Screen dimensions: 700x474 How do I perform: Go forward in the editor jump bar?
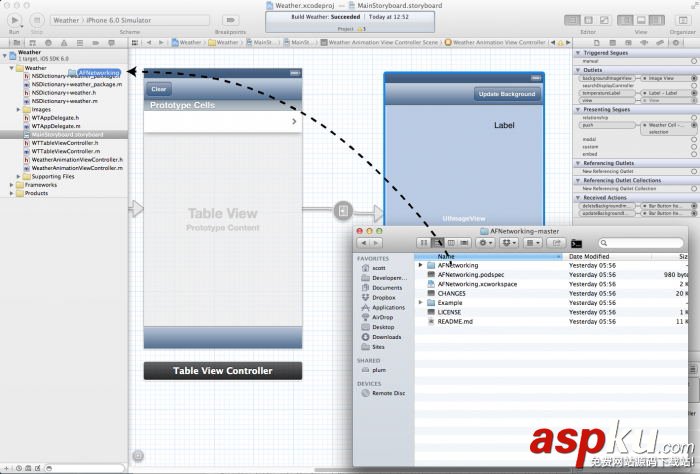(x=161, y=43)
